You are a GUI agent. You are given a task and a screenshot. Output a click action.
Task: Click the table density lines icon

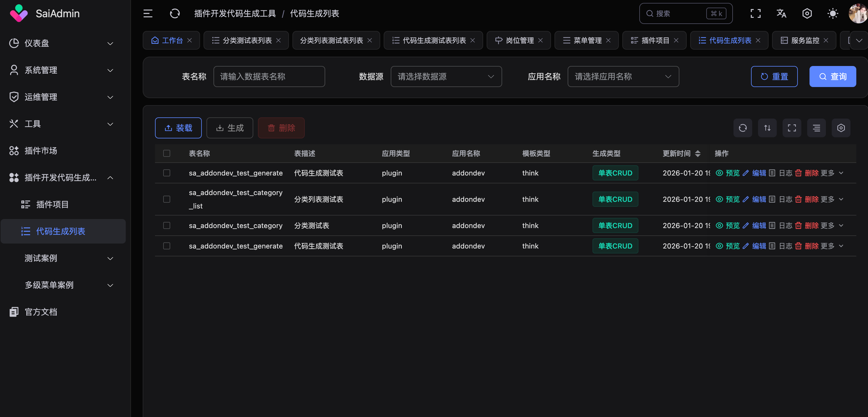pyautogui.click(x=816, y=128)
